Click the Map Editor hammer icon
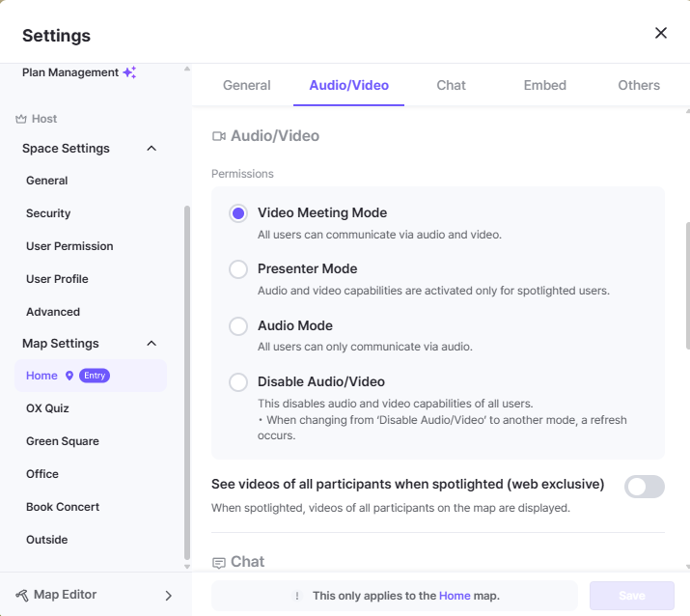The image size is (690, 616). (x=22, y=595)
